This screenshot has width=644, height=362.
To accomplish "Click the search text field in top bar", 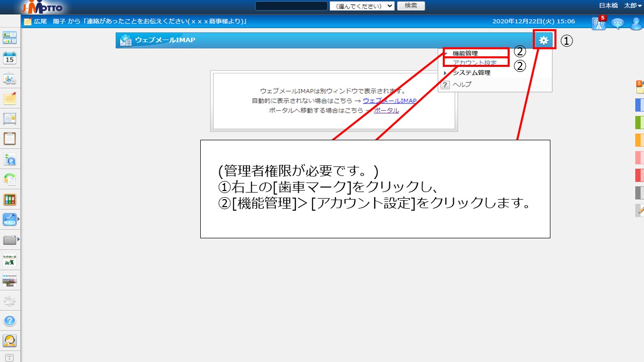I will [x=291, y=6].
